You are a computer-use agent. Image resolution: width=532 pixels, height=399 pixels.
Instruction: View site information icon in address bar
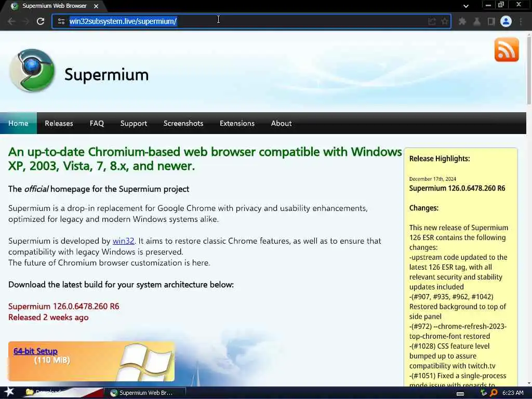pos(61,21)
